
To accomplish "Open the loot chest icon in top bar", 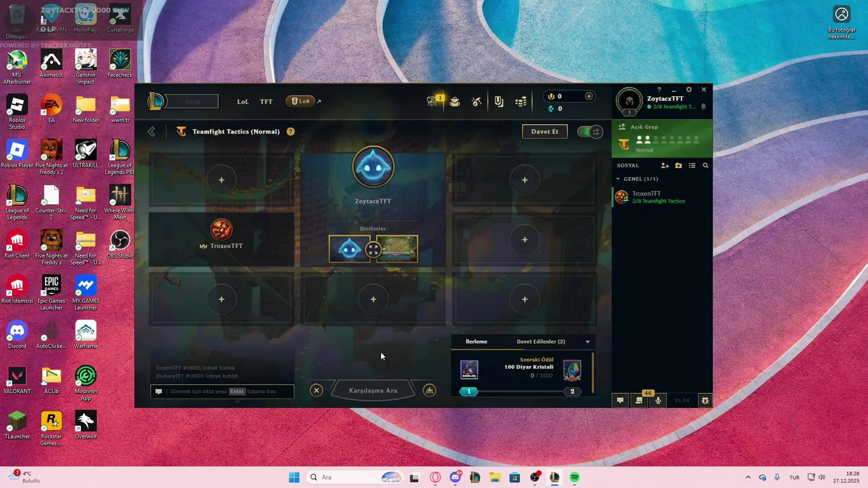I will [x=454, y=102].
